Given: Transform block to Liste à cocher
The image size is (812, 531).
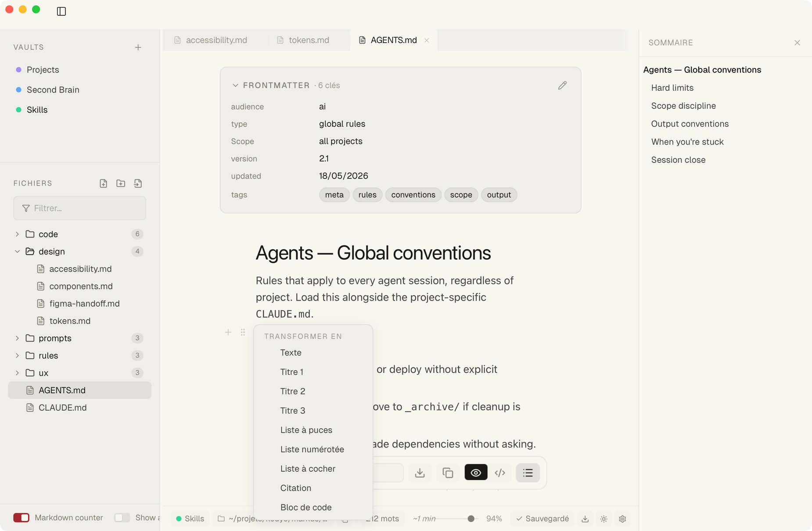Looking at the screenshot, I should point(313,469).
